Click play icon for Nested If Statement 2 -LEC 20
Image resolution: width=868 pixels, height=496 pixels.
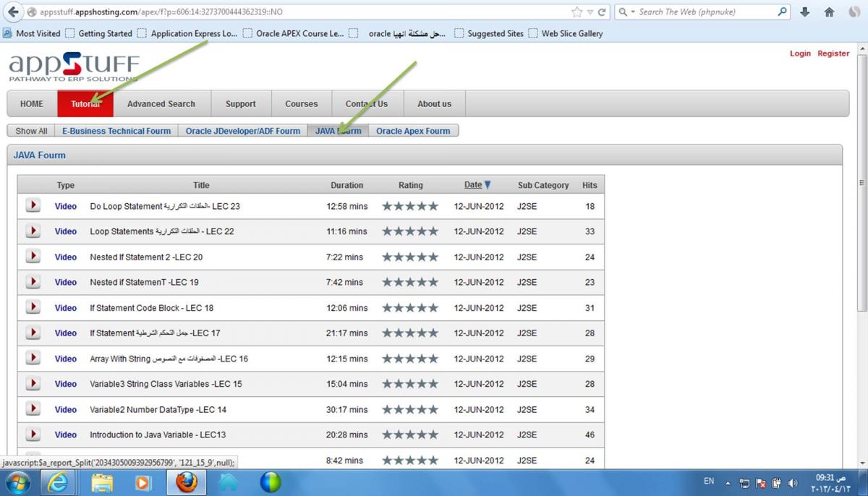pyautogui.click(x=33, y=257)
